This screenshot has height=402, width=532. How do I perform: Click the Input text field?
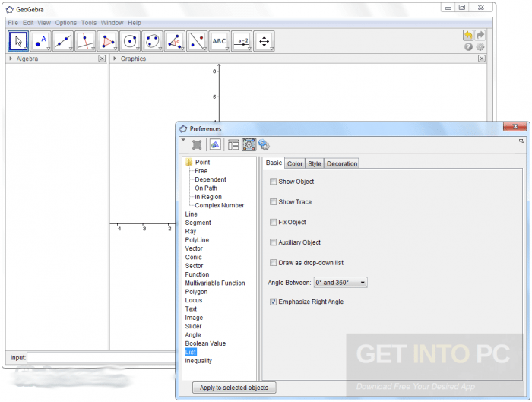(101, 358)
